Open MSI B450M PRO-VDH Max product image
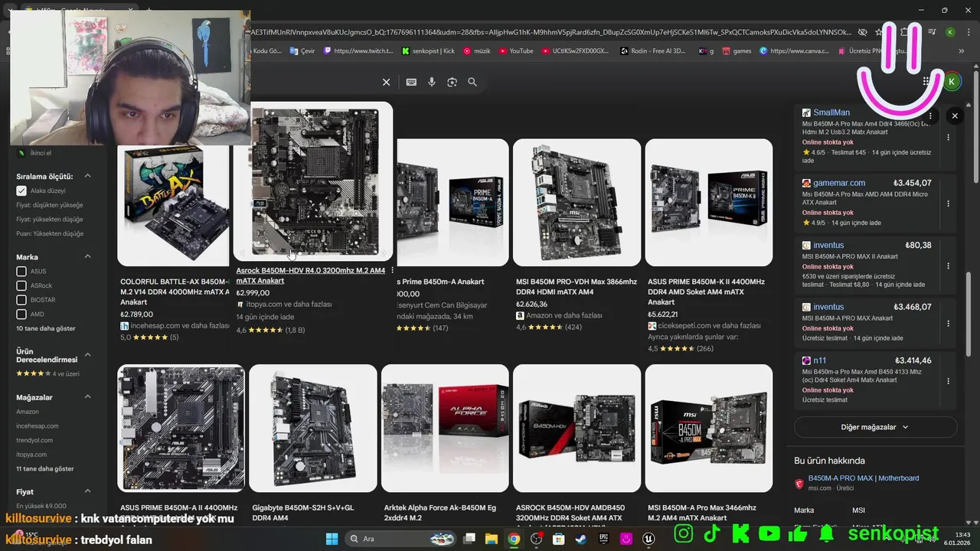This screenshot has width=980, height=551. (x=577, y=202)
